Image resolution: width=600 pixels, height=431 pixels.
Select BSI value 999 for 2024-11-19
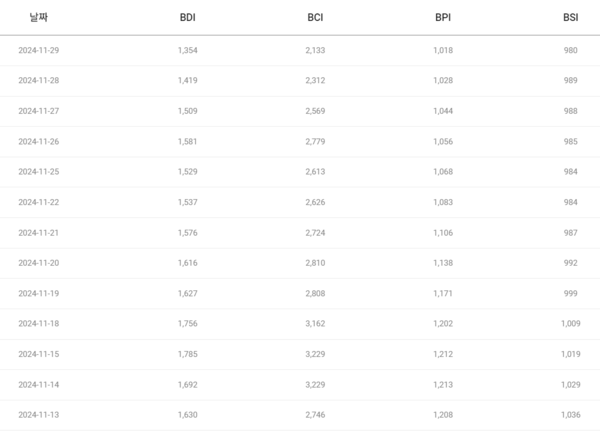click(x=571, y=294)
